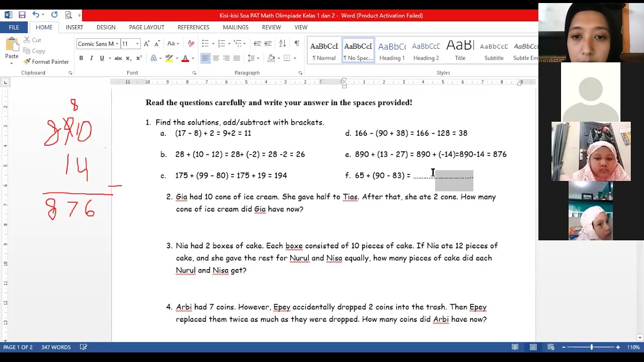Apply the No Spacing style
644x362 pixels.
tap(358, 51)
